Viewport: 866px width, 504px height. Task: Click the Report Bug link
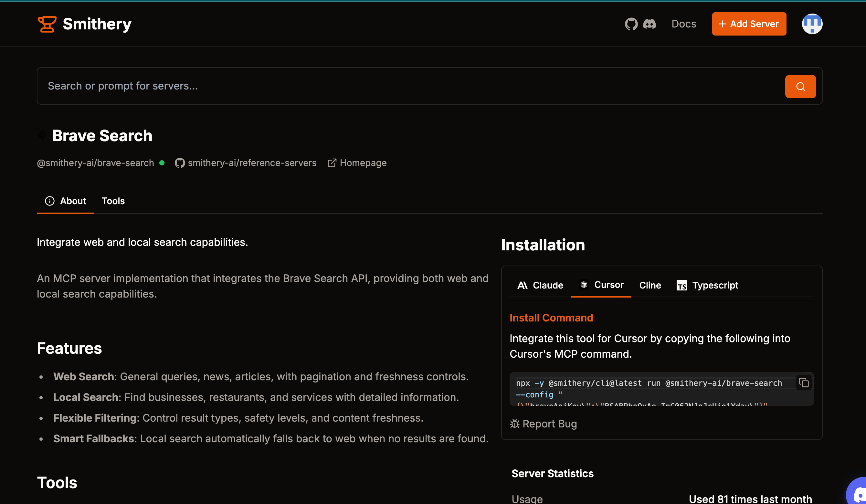[x=543, y=424]
